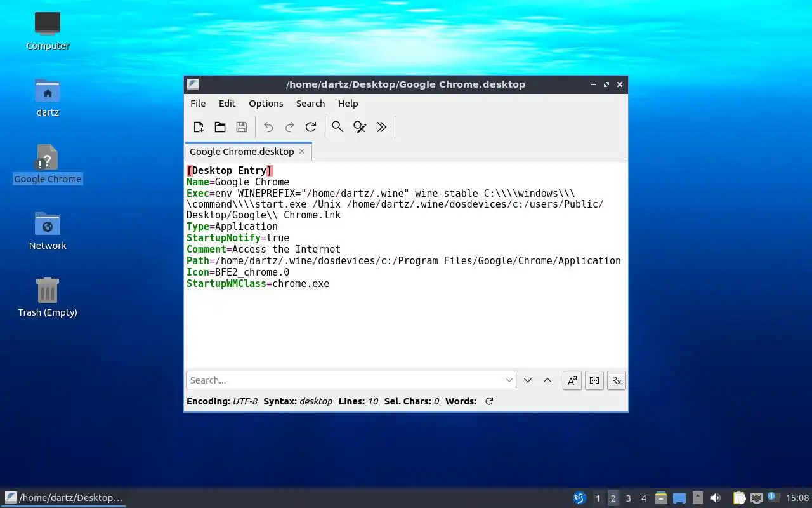Open the Help menu
This screenshot has height=508, width=812.
coord(348,104)
